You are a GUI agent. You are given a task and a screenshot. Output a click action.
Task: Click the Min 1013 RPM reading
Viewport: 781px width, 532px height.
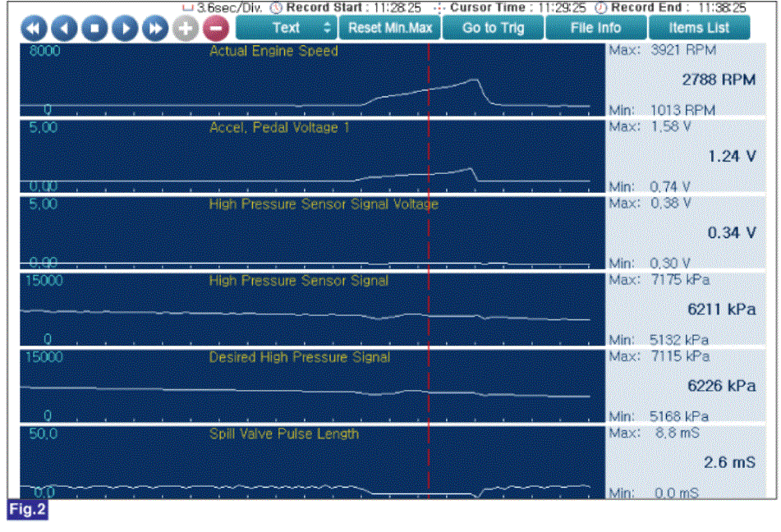(662, 110)
